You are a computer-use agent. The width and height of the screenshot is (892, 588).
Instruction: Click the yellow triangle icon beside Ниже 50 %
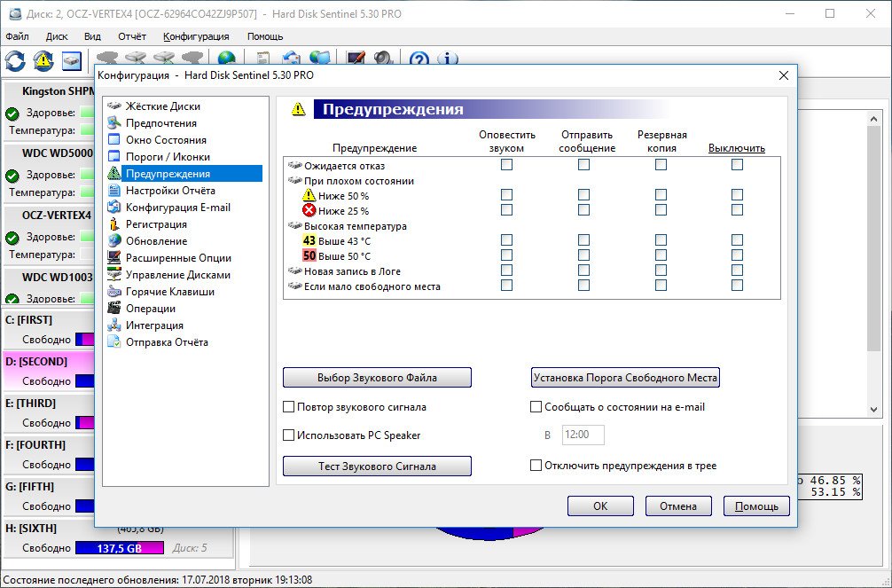click(309, 195)
